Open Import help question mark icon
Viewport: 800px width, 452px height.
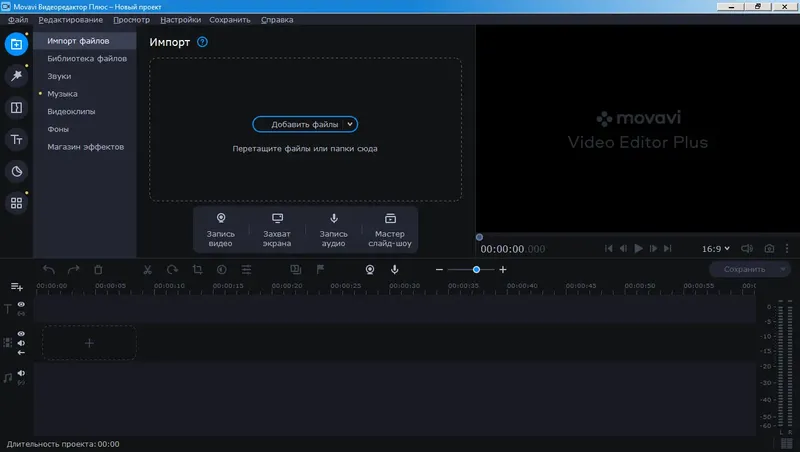pyautogui.click(x=202, y=42)
